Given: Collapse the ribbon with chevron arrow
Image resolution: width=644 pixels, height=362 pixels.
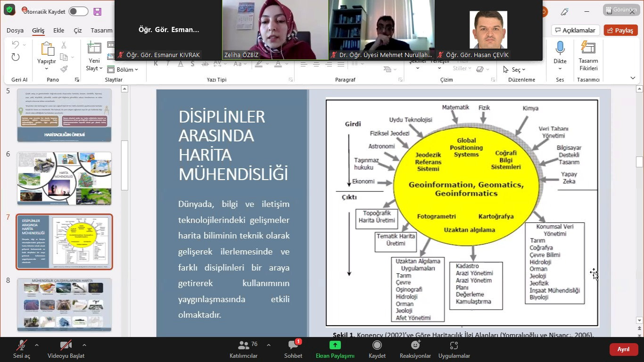Looking at the screenshot, I should 633,78.
